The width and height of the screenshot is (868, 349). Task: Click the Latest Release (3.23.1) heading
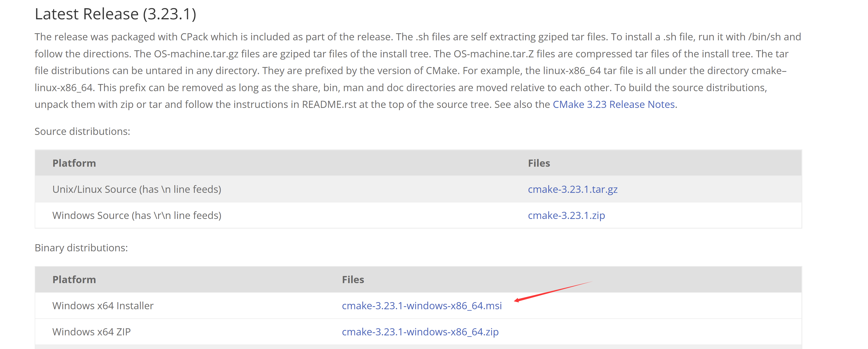(x=115, y=14)
